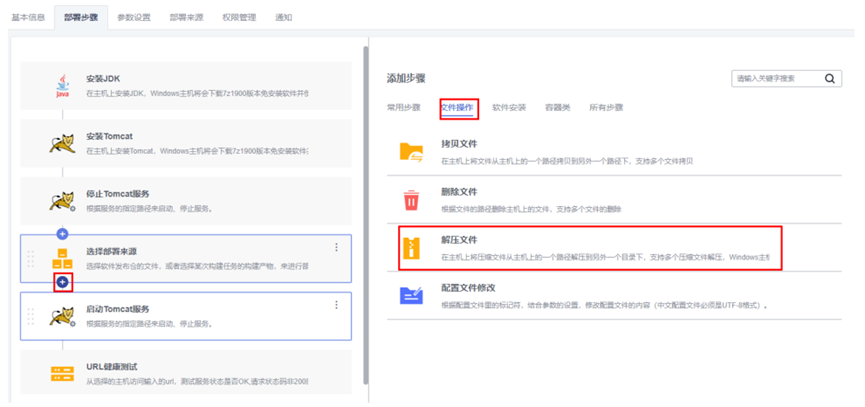Show the 常用步骤 category
Image resolution: width=865 pixels, height=407 pixels.
404,108
